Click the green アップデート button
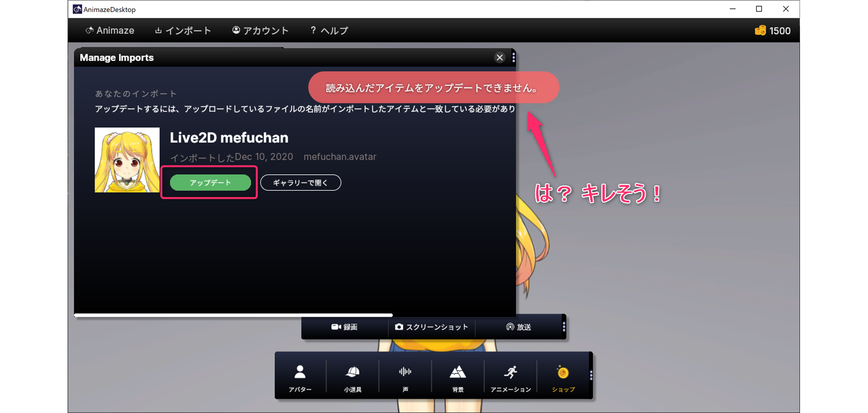This screenshot has width=868, height=413. [210, 183]
